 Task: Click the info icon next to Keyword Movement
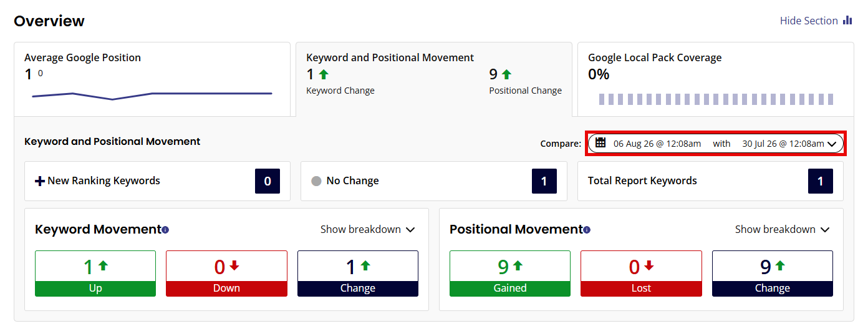[x=165, y=230]
